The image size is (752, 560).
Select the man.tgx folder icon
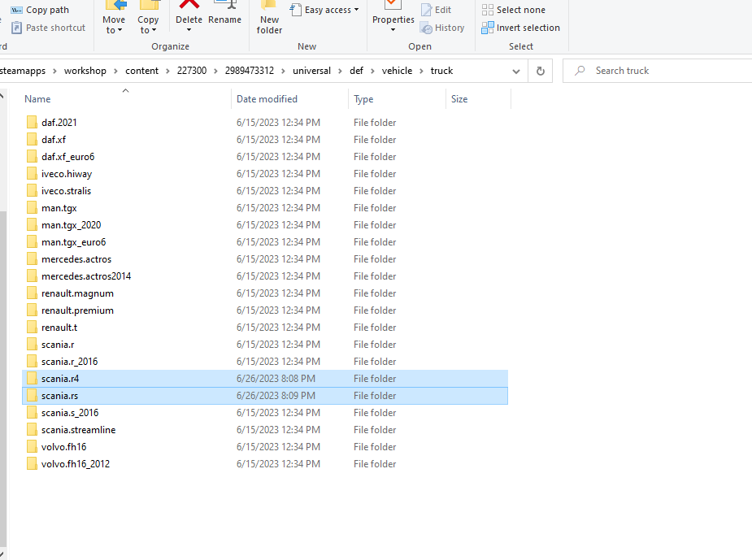coord(32,207)
